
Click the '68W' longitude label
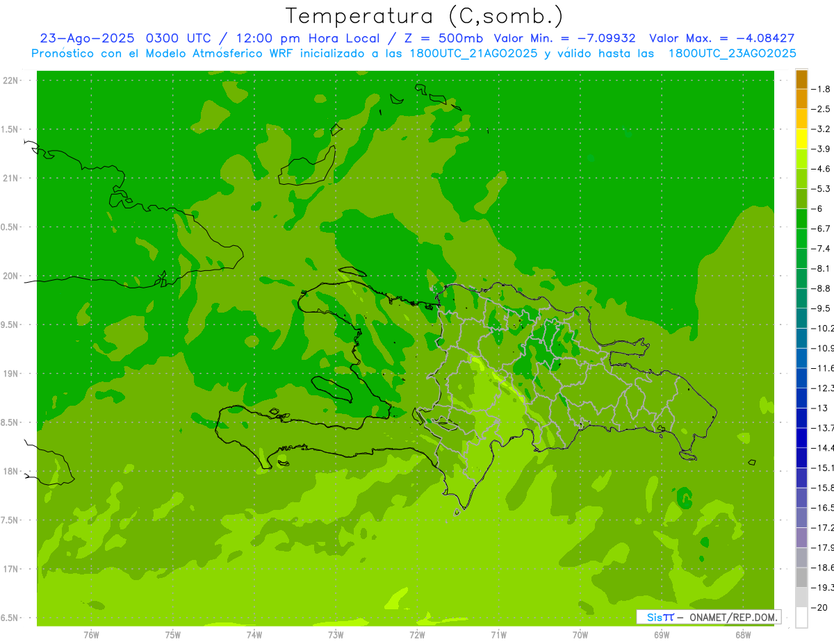pos(743,635)
